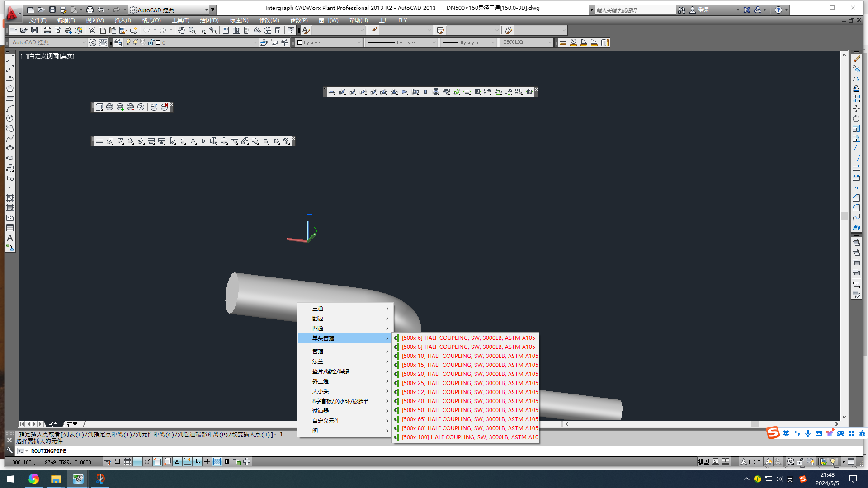Screen dimensions: 868x488
Task: Open the 文件(F) menu
Action: point(38,20)
